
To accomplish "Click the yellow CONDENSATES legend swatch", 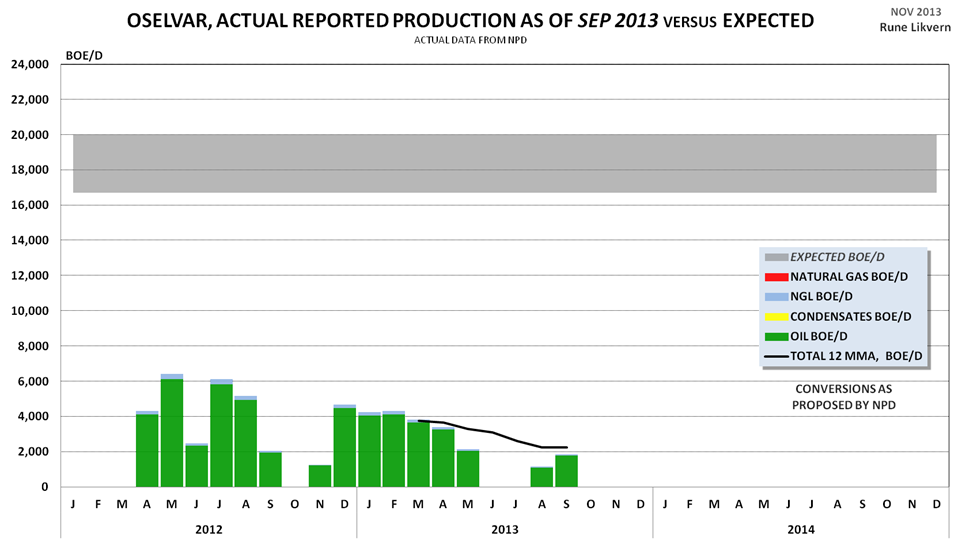I will tap(775, 317).
